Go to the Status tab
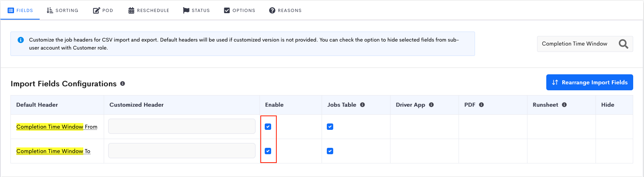644x177 pixels. click(x=196, y=10)
